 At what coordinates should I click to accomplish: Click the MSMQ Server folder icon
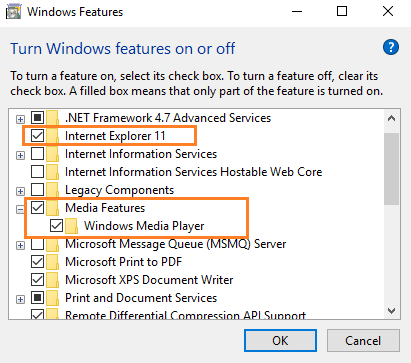(x=53, y=245)
